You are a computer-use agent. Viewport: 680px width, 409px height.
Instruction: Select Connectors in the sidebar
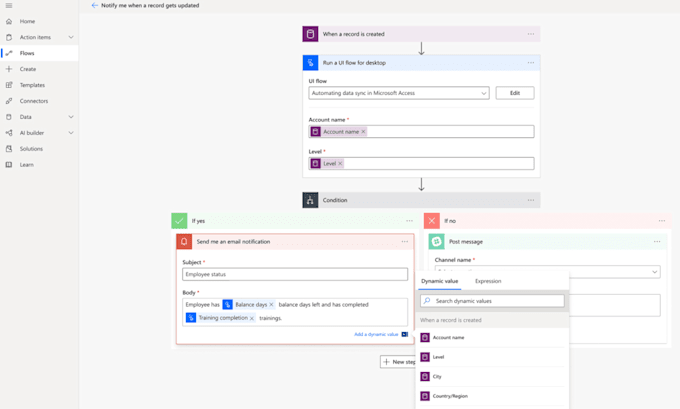(x=34, y=101)
